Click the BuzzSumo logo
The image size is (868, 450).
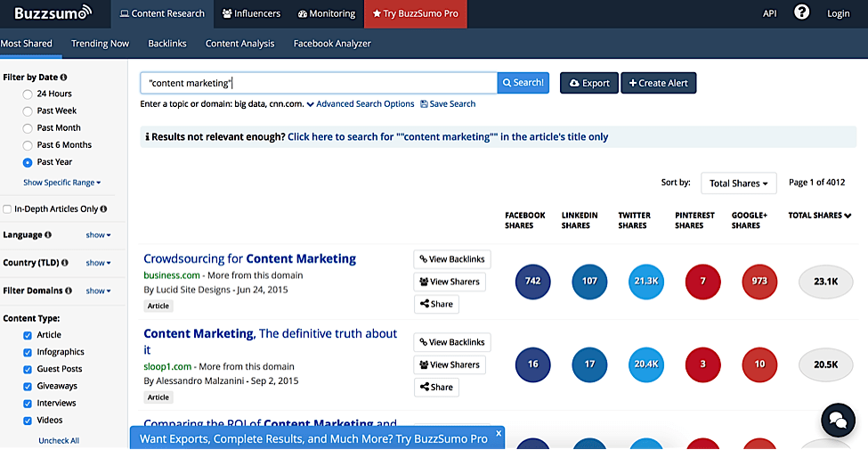[x=53, y=12]
